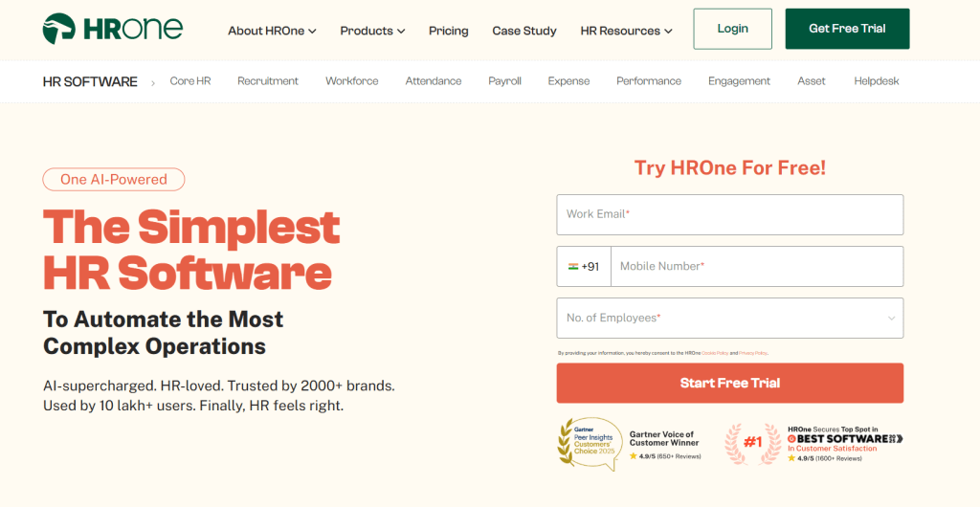This screenshot has height=507, width=980.
Task: Click the #1 laurel wreath badge
Action: (x=751, y=444)
